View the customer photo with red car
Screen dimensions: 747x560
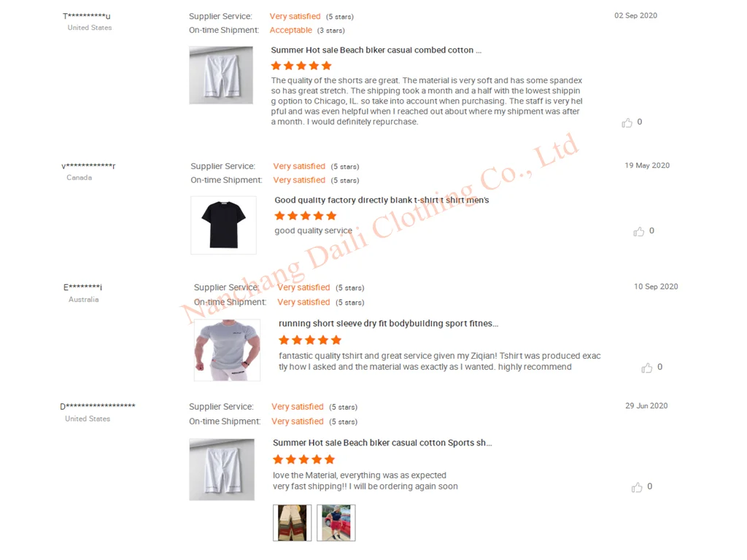(336, 523)
